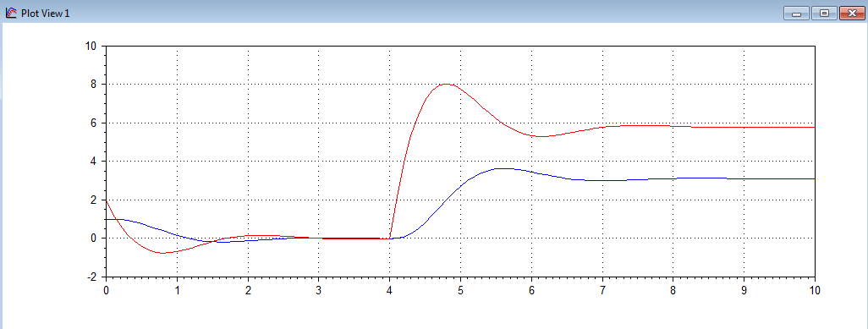Click the Plot View 1 window icon
This screenshot has width=868, height=329.
coord(10,13)
